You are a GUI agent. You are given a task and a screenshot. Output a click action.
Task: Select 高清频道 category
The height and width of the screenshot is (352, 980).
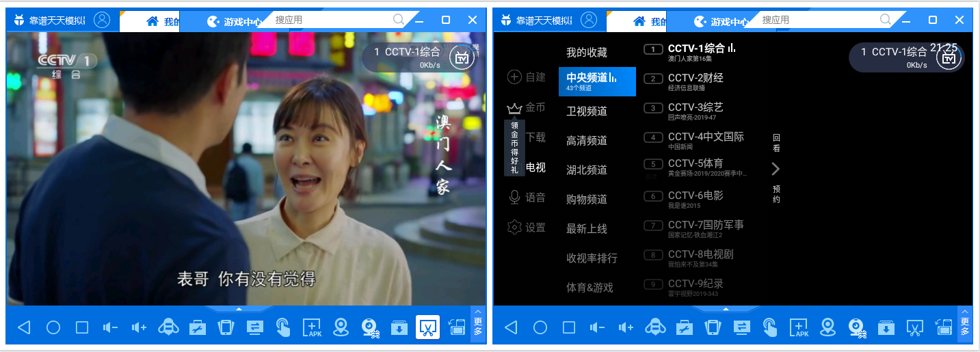[587, 140]
